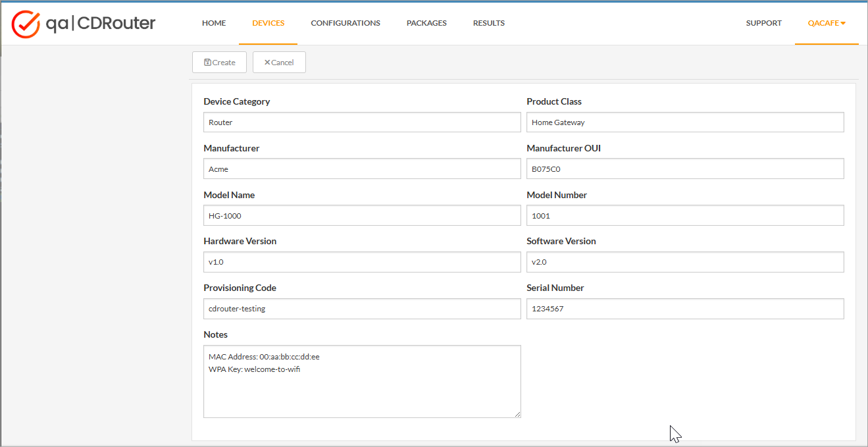Click the Provisioning Code input

coord(362,309)
